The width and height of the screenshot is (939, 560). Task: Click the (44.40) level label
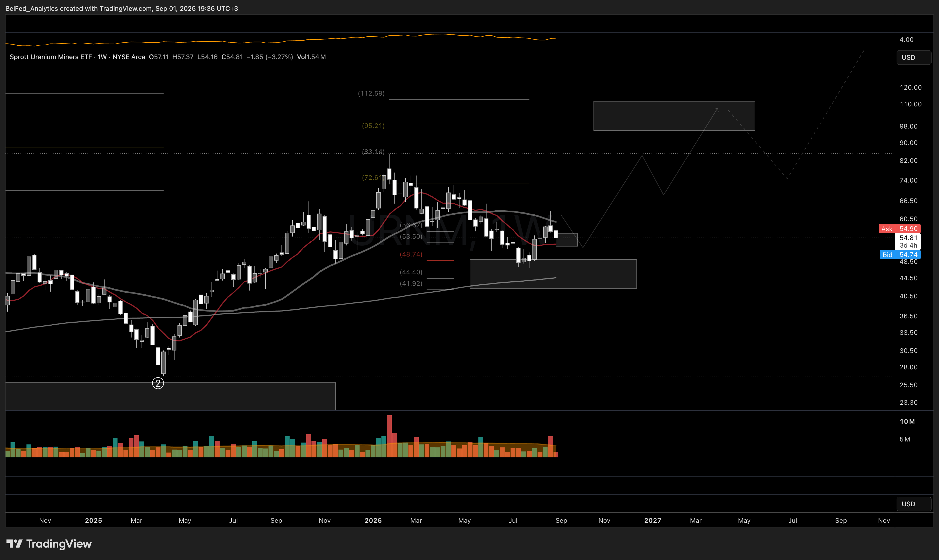(x=411, y=272)
